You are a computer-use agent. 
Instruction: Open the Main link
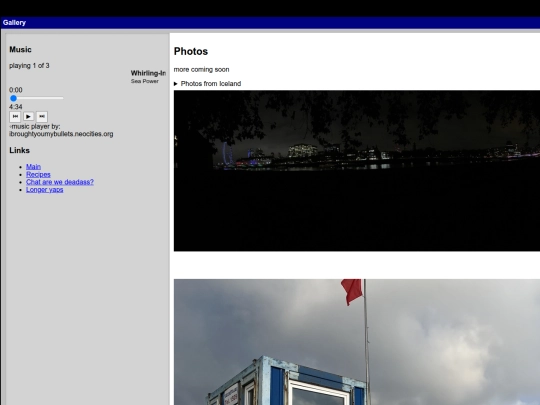pyautogui.click(x=33, y=167)
